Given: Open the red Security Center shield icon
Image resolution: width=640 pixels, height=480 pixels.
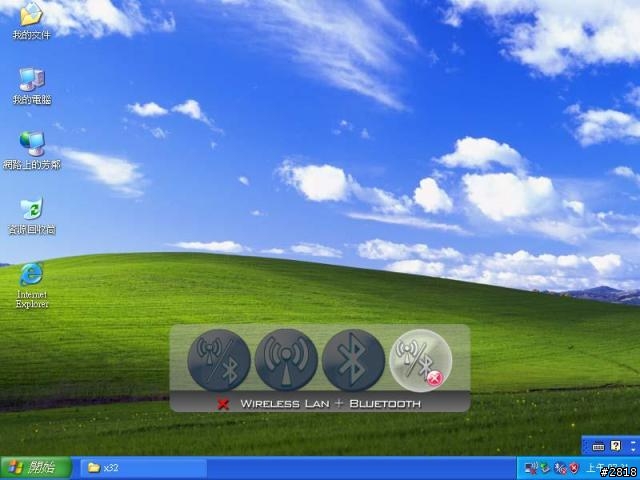Looking at the screenshot, I should [x=574, y=468].
